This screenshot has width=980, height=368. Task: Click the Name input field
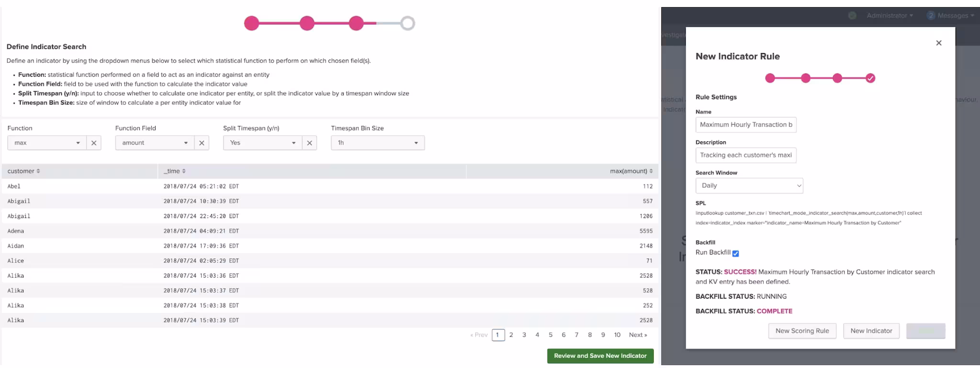point(746,125)
